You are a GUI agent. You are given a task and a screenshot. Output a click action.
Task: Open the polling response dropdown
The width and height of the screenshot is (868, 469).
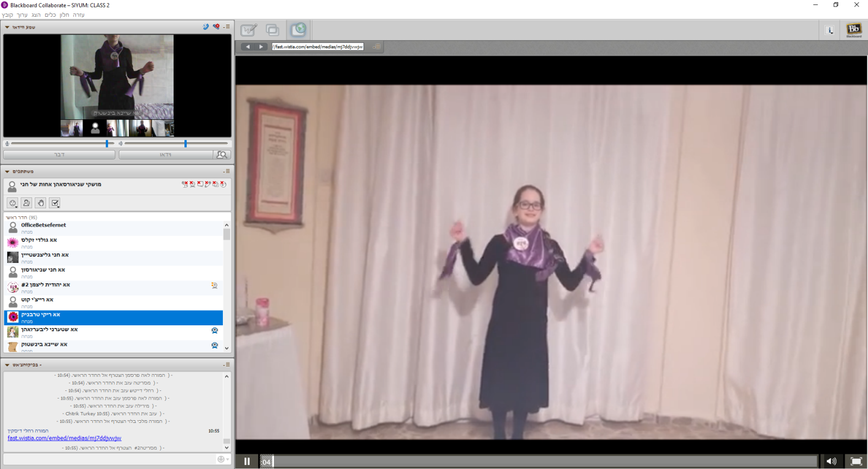tap(55, 203)
